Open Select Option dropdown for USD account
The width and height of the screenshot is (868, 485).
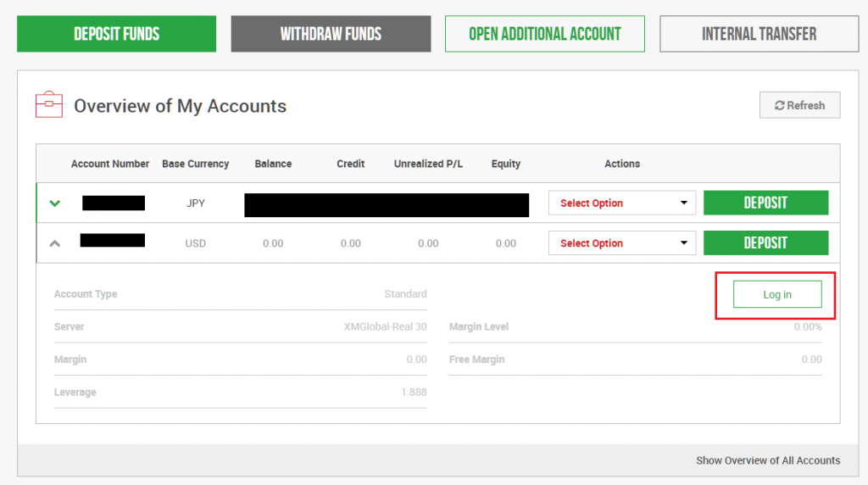[622, 243]
